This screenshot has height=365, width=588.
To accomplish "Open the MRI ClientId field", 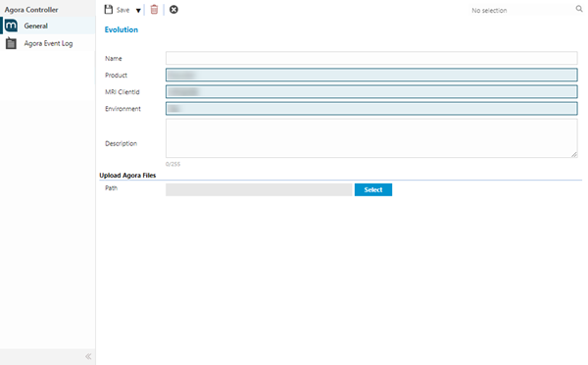I will click(371, 91).
